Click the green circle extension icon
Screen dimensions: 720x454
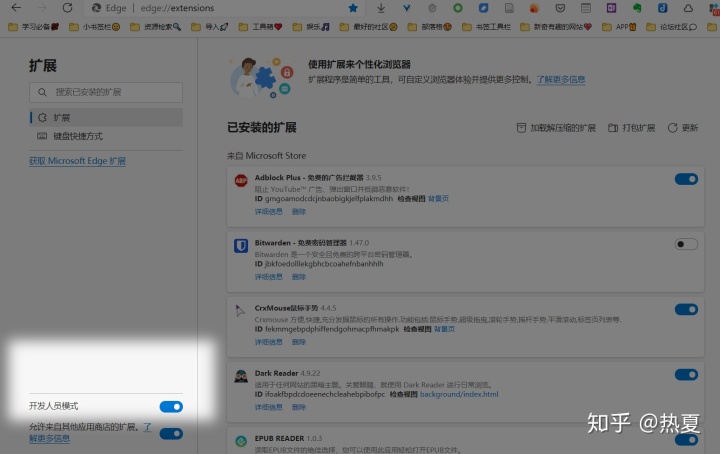458,8
